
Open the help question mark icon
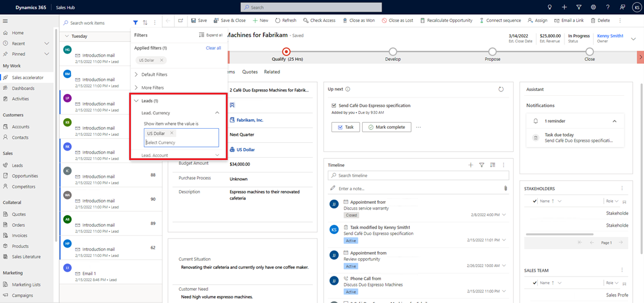[x=607, y=7]
